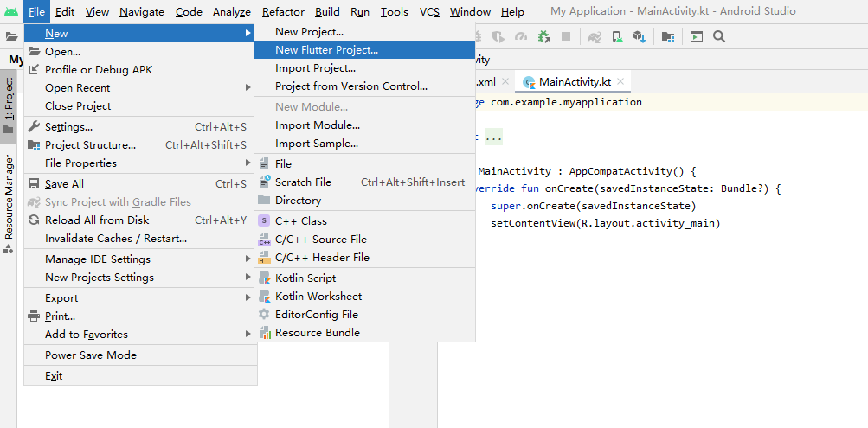868x428 pixels.
Task: Choose New Flutter Project from submenu
Action: 364,50
